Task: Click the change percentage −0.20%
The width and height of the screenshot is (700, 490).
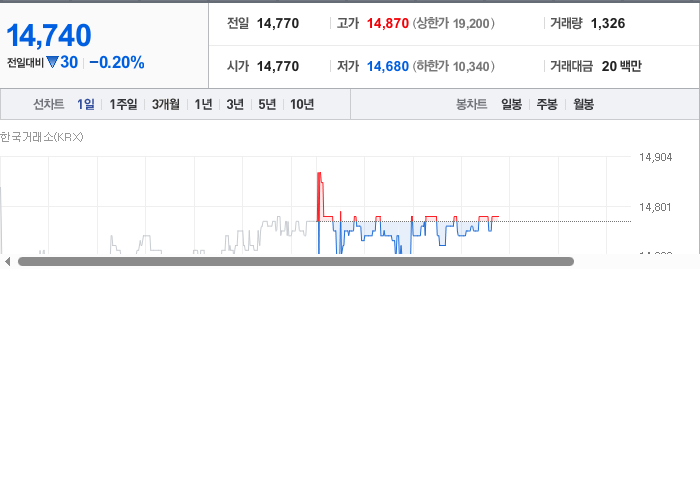Action: 117,62
